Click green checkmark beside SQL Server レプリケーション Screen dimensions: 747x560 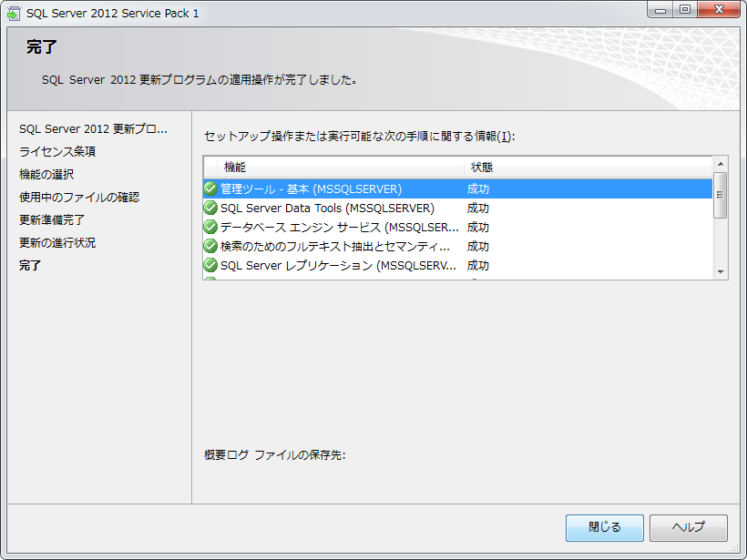click(x=210, y=266)
